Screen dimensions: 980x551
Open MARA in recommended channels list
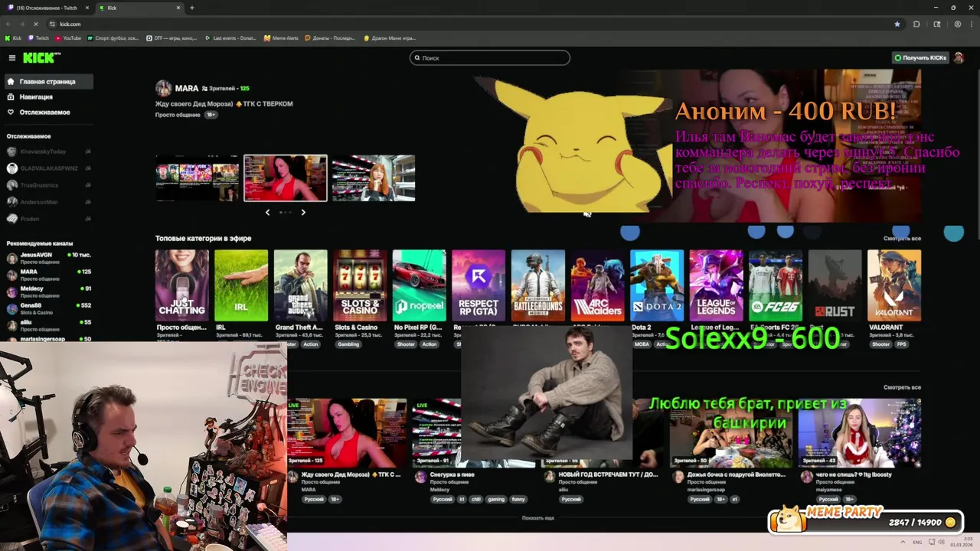[x=49, y=275]
